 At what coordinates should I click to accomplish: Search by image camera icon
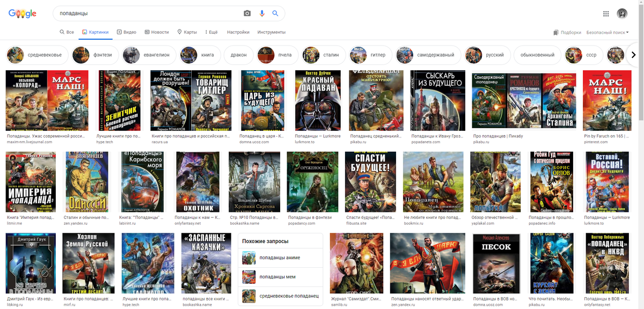(x=247, y=13)
